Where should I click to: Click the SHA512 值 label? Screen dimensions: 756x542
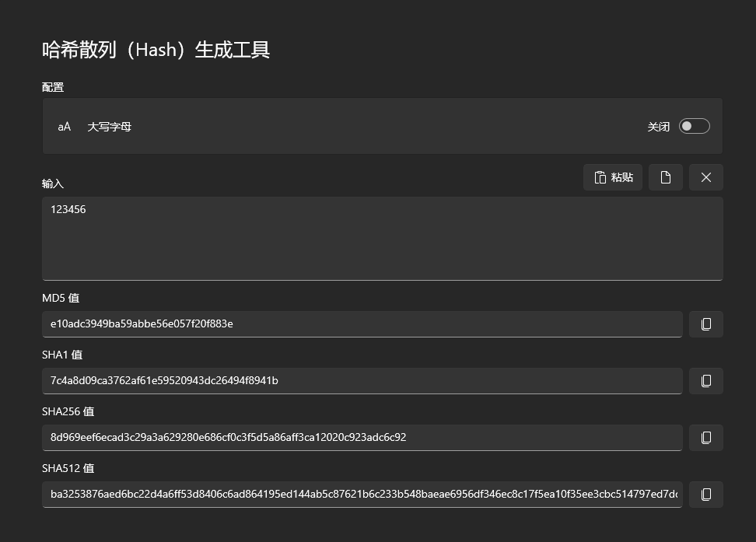click(x=68, y=468)
